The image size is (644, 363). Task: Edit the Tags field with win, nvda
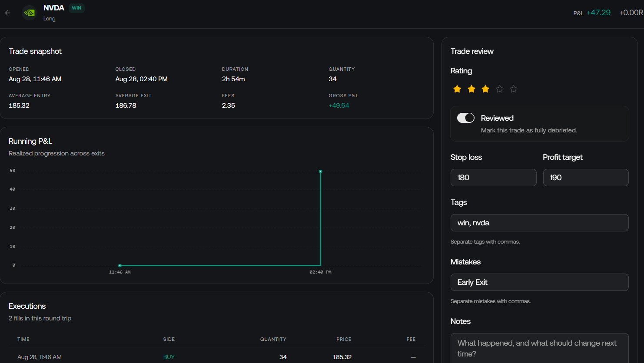pos(539,223)
